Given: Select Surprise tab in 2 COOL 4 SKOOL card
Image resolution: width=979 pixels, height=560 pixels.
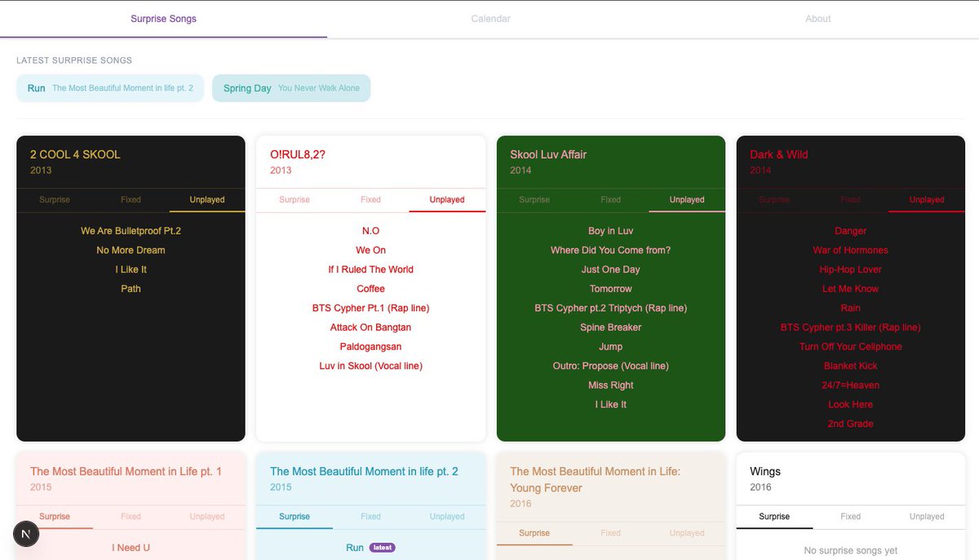Looking at the screenshot, I should [x=55, y=200].
